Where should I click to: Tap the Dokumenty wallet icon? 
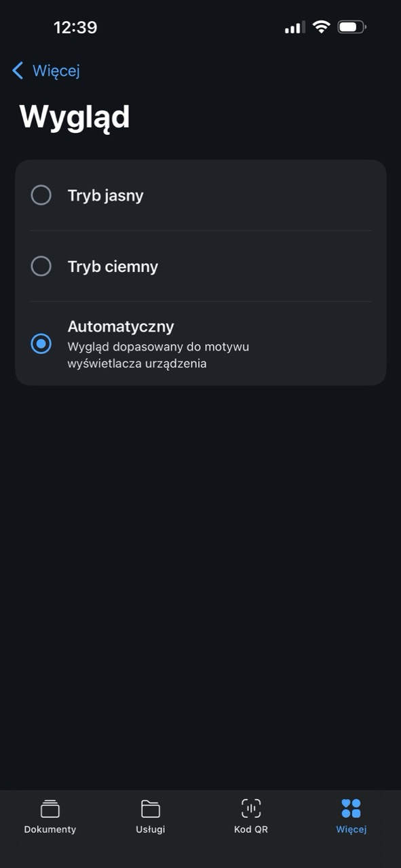click(x=50, y=808)
